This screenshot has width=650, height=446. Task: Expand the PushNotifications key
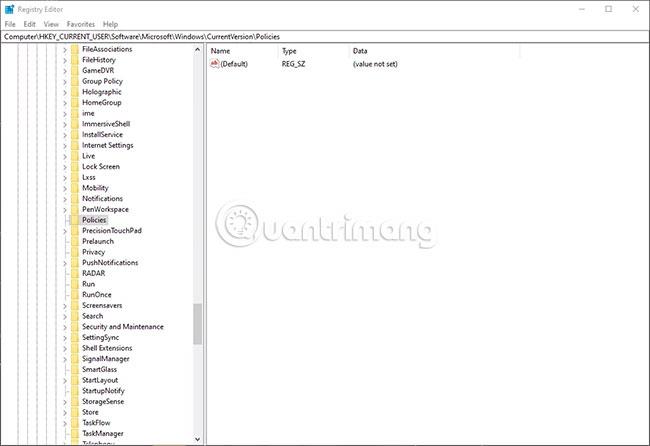(65, 263)
